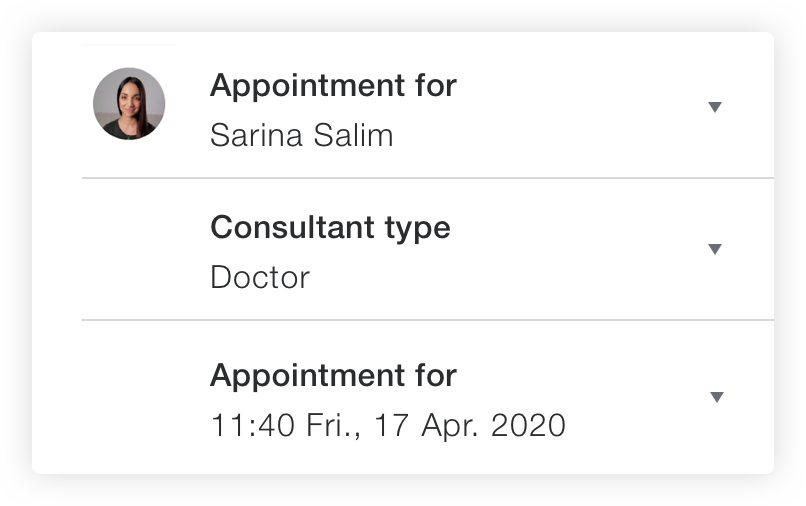
Task: Click the Consultant type heading
Action: tap(331, 228)
